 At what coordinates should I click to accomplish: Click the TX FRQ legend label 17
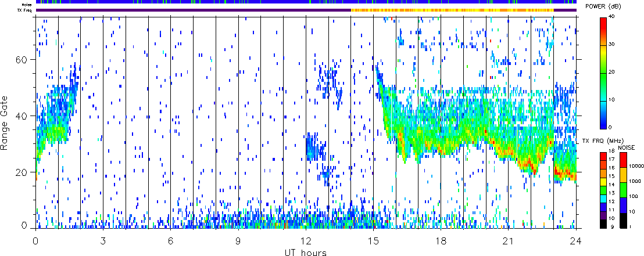click(612, 159)
